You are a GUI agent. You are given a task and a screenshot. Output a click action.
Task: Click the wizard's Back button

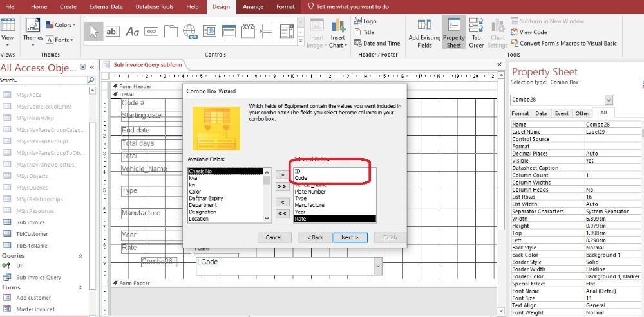316,237
